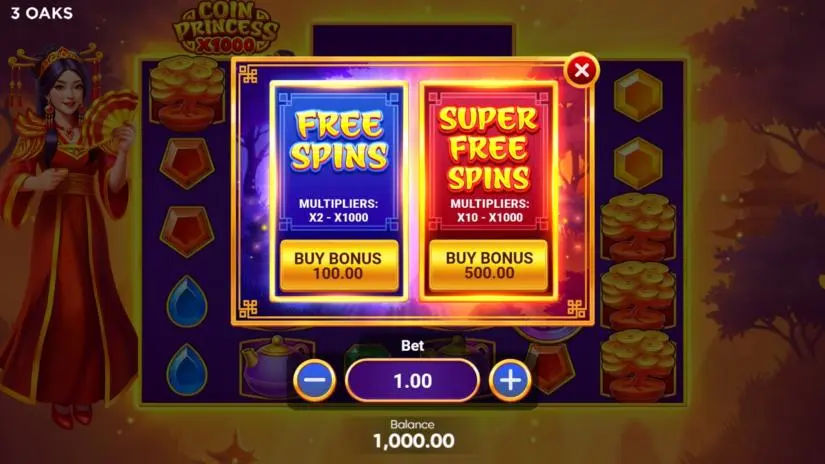Click the balance amount 1,000.00
Viewport: 825px width, 464px height.
(x=414, y=441)
